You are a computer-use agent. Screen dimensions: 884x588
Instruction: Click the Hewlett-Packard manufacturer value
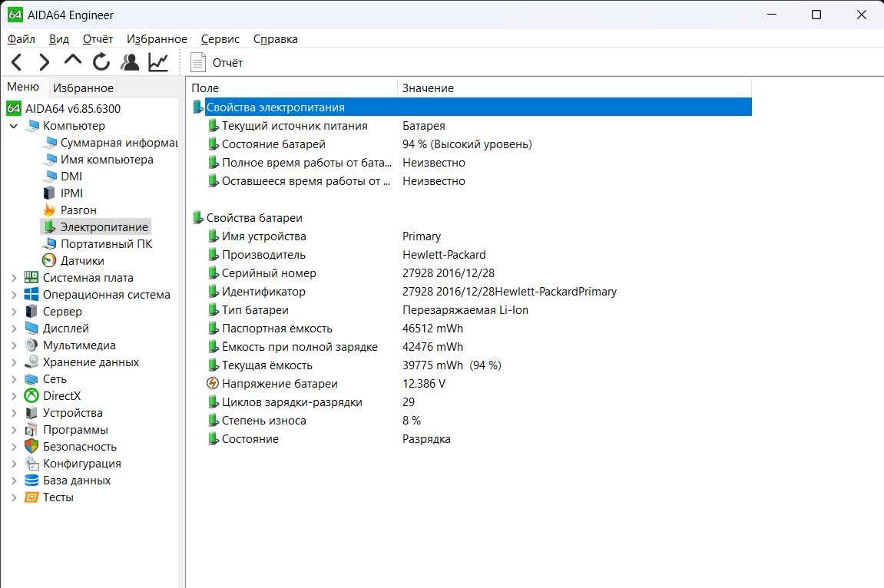click(444, 255)
